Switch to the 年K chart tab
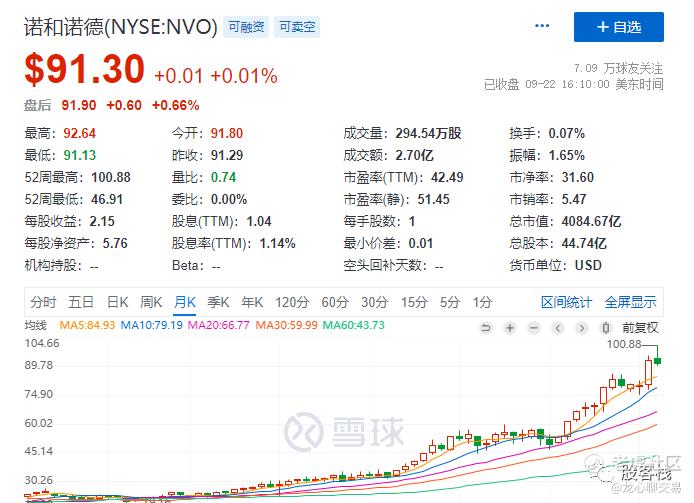 (x=252, y=302)
